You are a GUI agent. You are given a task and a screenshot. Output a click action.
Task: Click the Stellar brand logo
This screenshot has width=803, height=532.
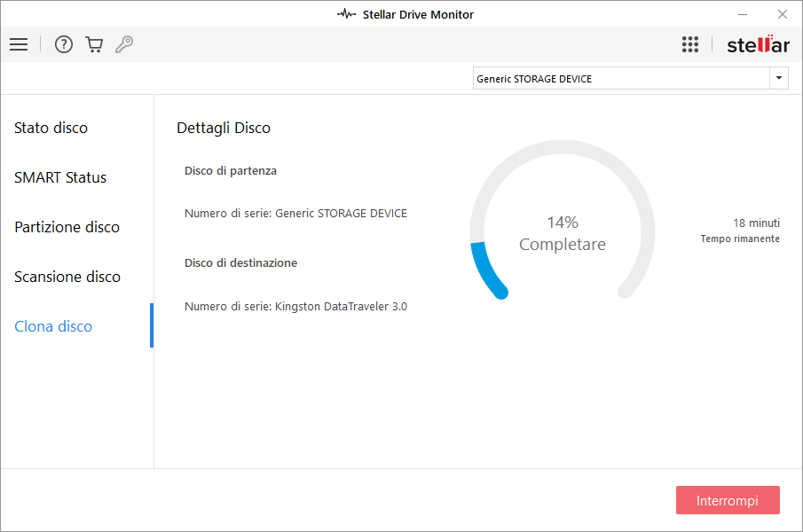758,44
